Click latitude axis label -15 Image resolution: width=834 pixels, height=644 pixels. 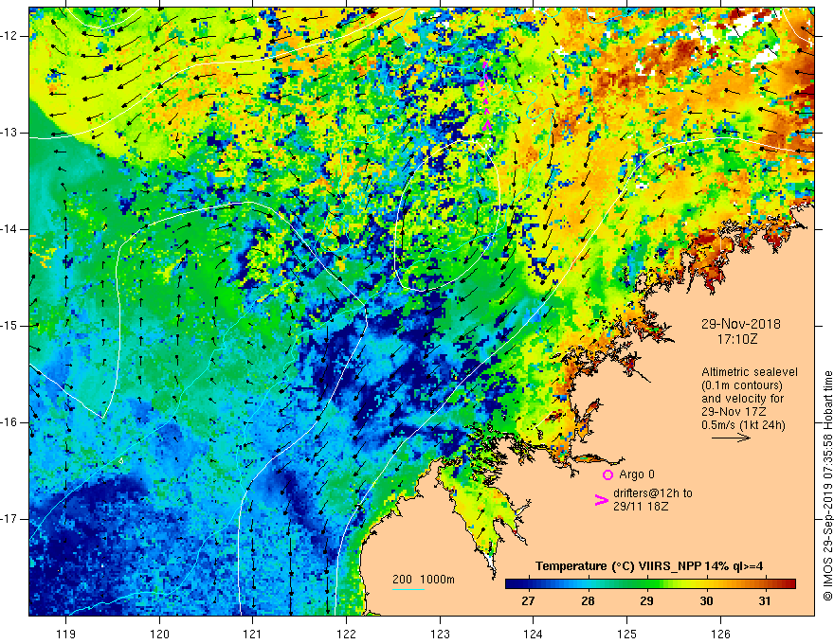(x=9, y=326)
